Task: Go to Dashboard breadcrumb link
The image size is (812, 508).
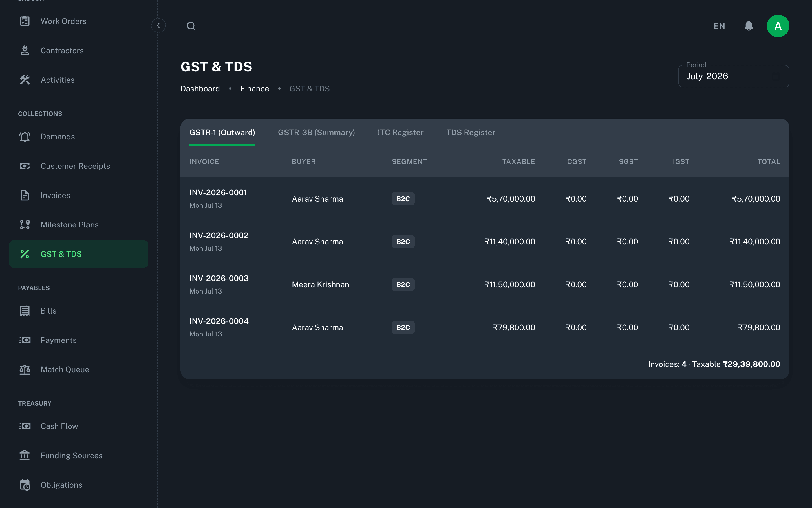Action: tap(200, 89)
